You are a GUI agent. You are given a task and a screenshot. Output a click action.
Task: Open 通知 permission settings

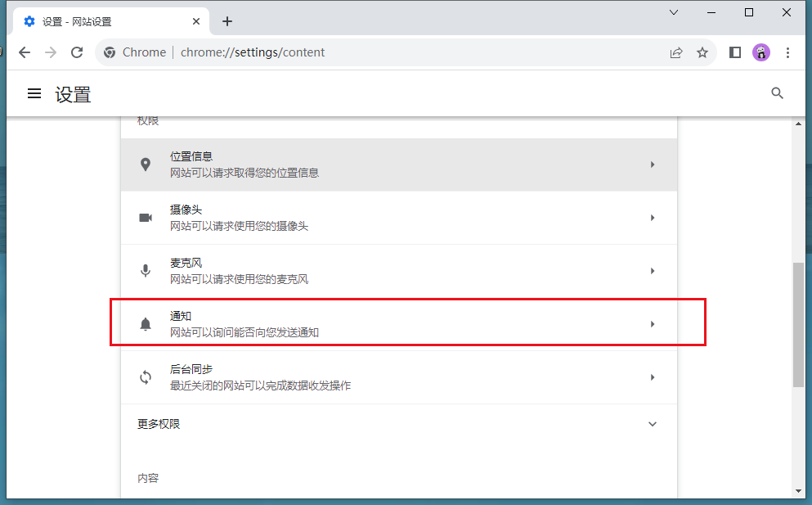pos(399,324)
